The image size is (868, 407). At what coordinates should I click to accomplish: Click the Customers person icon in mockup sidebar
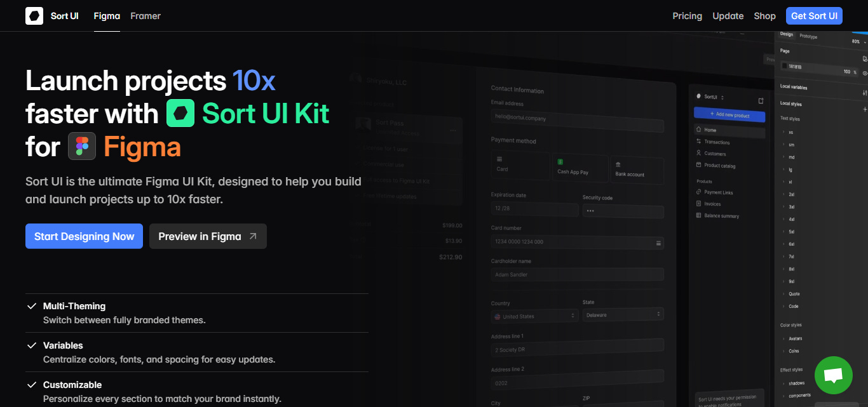pos(699,153)
